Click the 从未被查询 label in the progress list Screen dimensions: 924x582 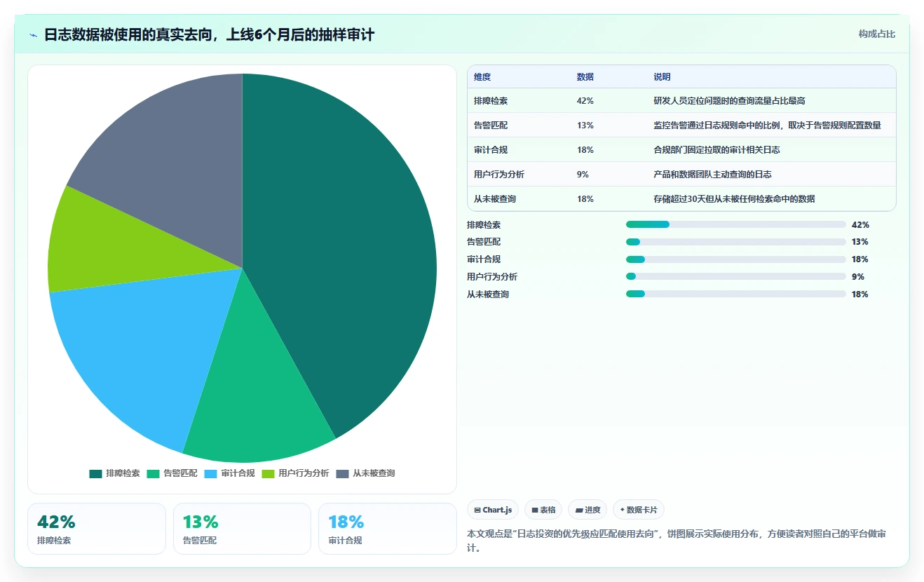click(x=488, y=295)
